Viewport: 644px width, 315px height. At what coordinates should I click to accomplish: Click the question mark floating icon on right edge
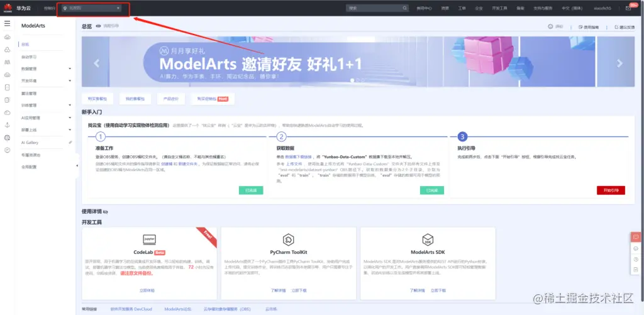[636, 259]
